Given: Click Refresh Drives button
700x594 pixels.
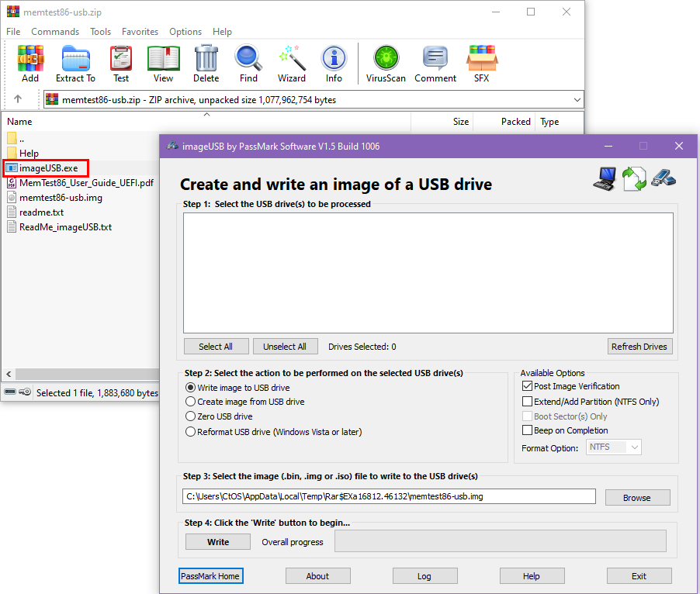Looking at the screenshot, I should (639, 347).
